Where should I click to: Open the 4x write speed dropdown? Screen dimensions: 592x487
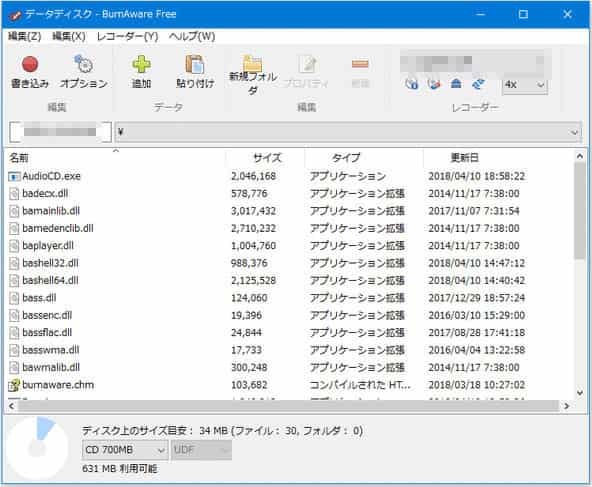point(525,85)
